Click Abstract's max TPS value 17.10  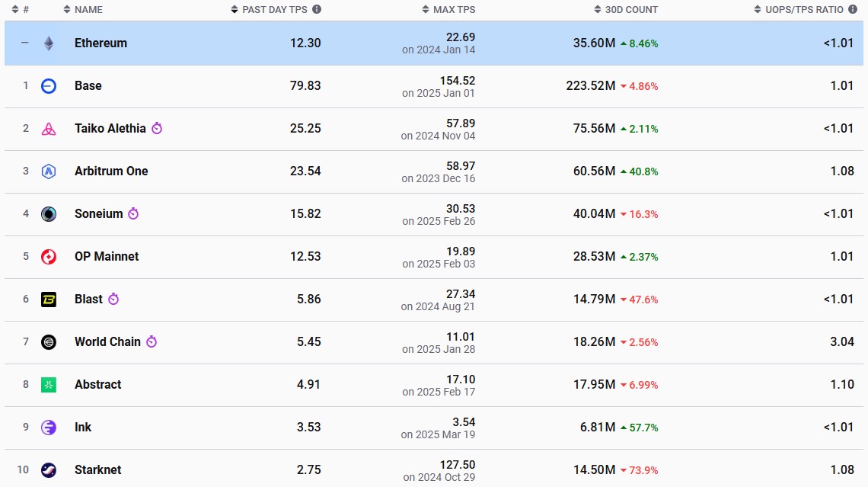click(461, 380)
